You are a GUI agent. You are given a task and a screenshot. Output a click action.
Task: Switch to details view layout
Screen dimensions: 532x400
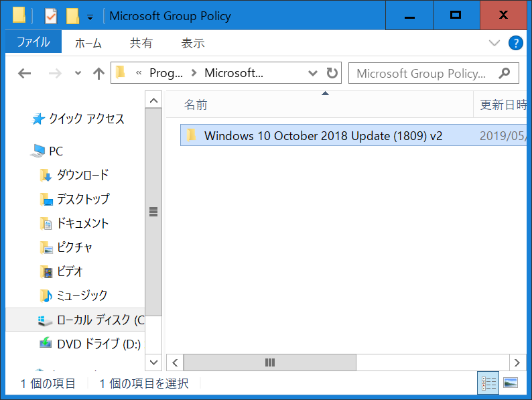click(x=488, y=383)
